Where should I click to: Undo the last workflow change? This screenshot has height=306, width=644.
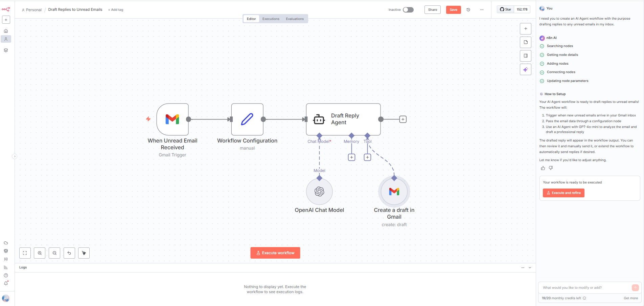[x=69, y=253]
